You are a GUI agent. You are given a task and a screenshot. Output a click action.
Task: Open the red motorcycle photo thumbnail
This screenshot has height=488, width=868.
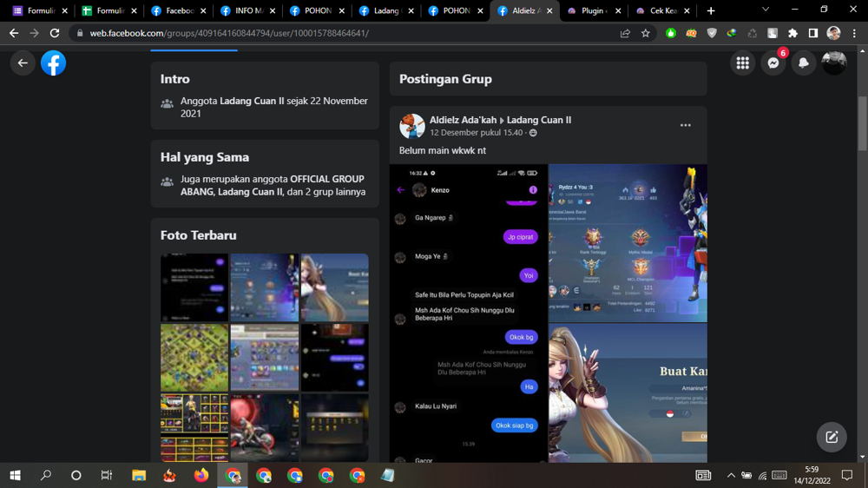click(x=265, y=427)
